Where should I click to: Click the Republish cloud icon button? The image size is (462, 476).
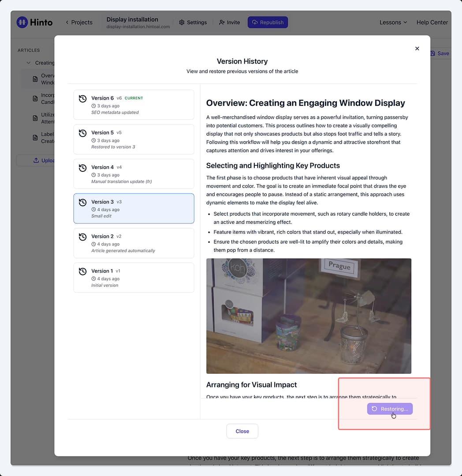coord(268,22)
